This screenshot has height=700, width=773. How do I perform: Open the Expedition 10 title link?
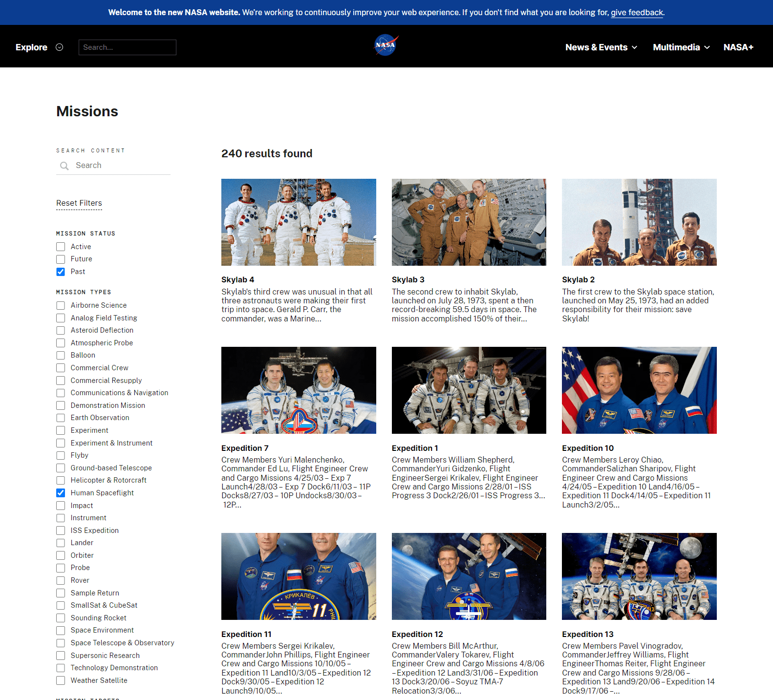coord(588,448)
